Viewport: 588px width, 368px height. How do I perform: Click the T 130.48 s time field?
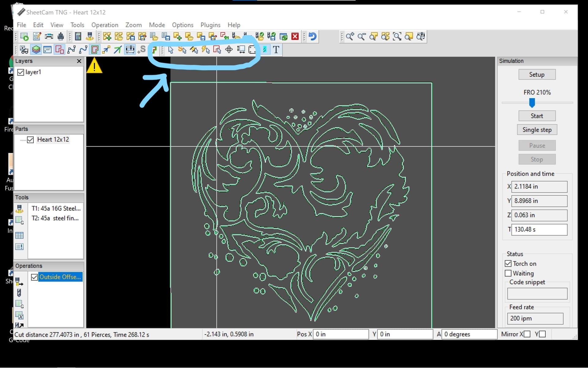539,229
